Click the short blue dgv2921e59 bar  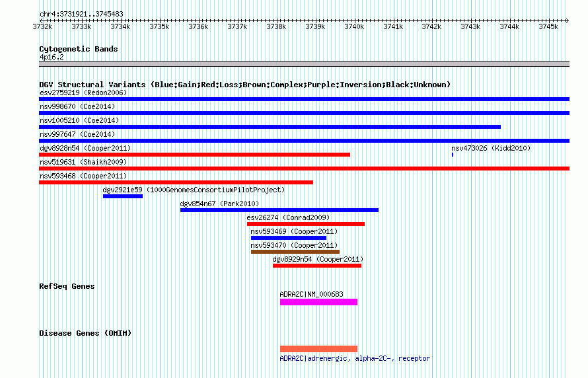click(123, 196)
